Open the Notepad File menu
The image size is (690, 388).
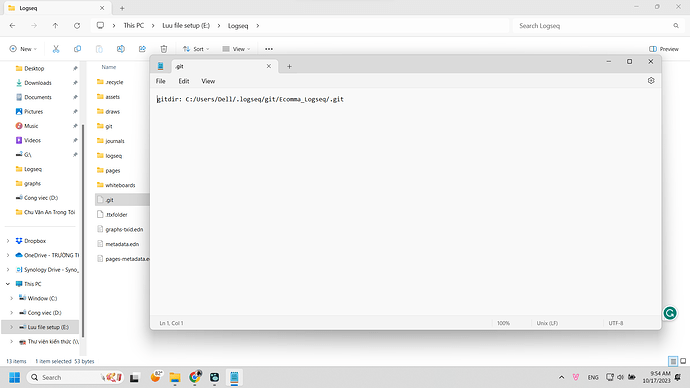coord(161,81)
